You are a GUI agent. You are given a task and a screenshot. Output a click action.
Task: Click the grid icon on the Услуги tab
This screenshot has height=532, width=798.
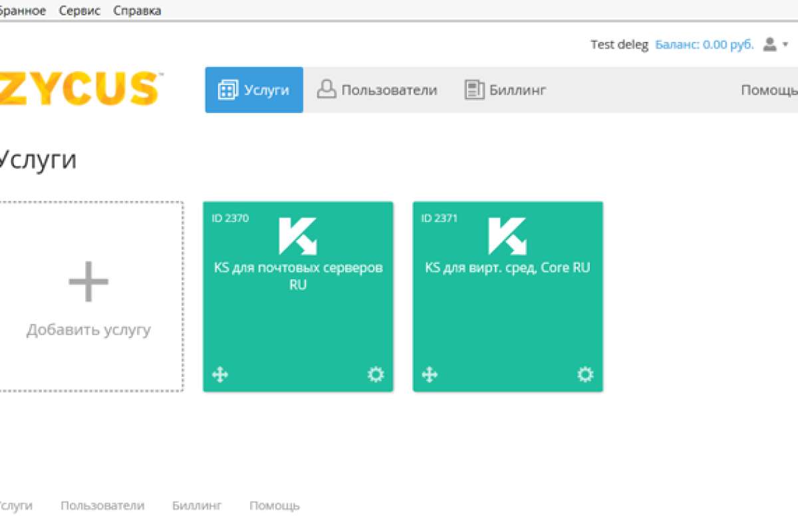coord(227,90)
